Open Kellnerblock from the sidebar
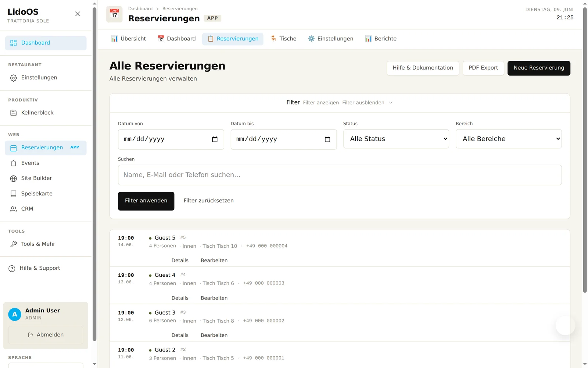Screen dimensions: 588x368 [46, 113]
